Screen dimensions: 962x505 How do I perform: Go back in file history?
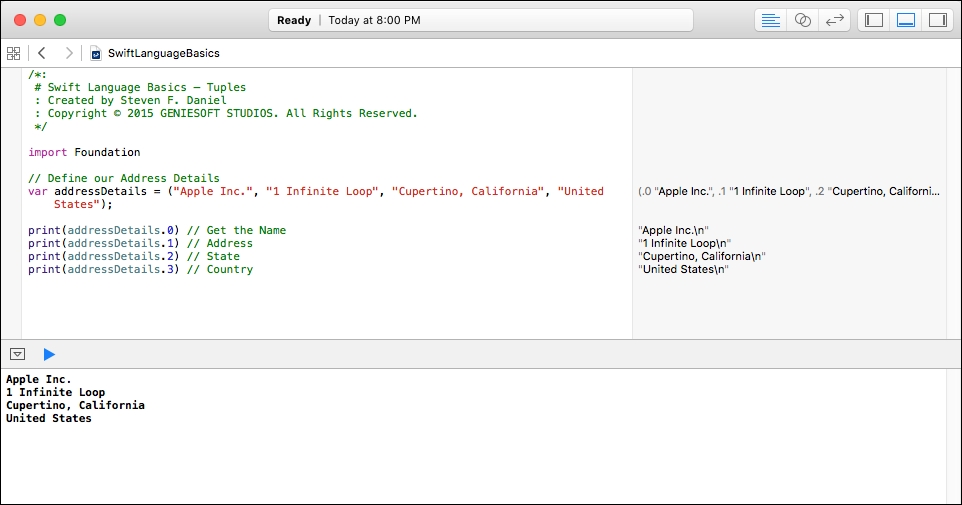[42, 53]
